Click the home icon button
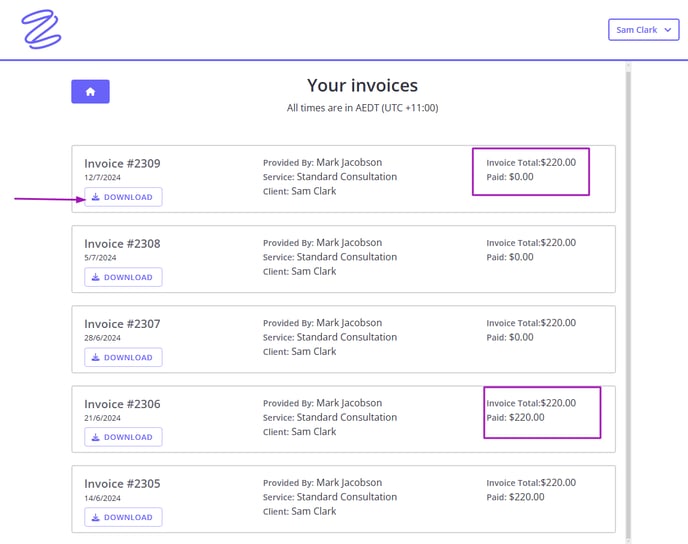 tap(90, 91)
